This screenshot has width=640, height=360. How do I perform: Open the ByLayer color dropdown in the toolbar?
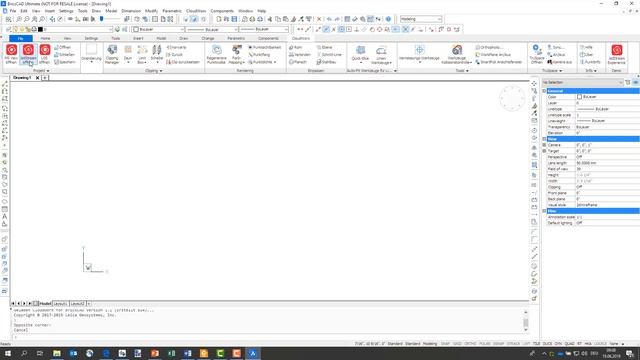pos(158,29)
